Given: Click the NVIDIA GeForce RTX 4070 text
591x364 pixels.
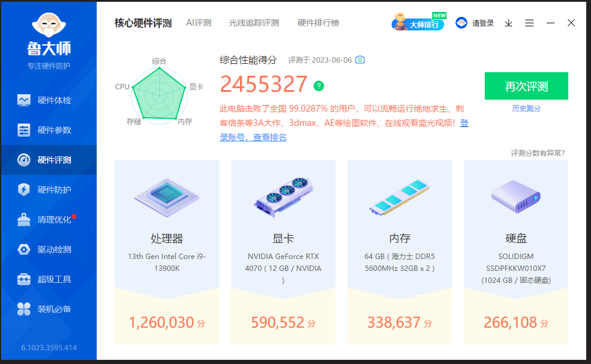Looking at the screenshot, I should pos(283,269).
